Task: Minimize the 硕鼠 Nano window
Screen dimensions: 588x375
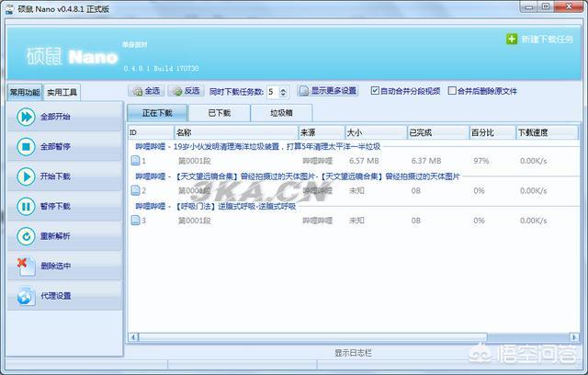Action: 529,6
